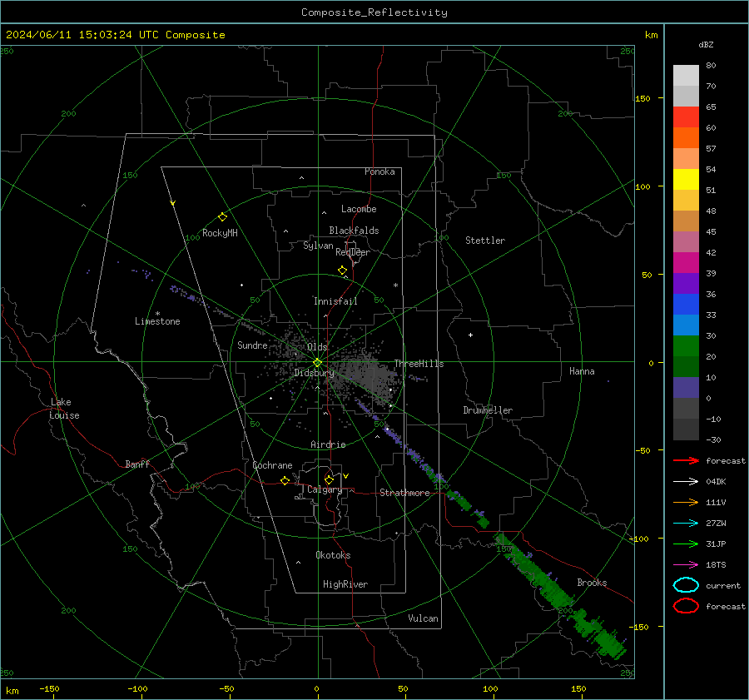Click the magenta 18TS arrow icon

tap(686, 565)
